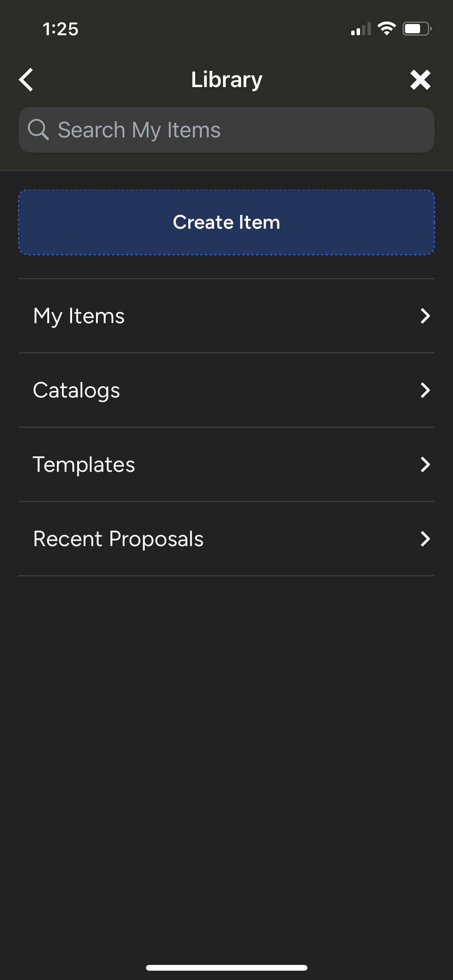
Task: Open Recent Proposals
Action: pos(226,539)
